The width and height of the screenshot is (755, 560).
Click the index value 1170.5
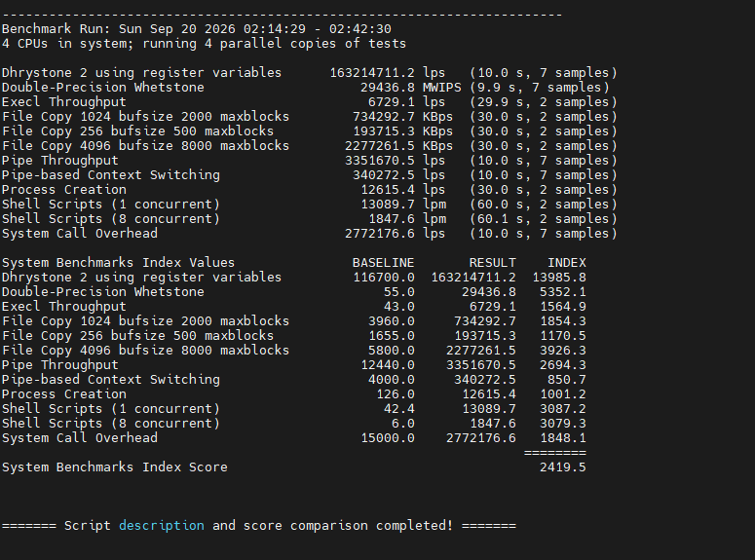563,336
